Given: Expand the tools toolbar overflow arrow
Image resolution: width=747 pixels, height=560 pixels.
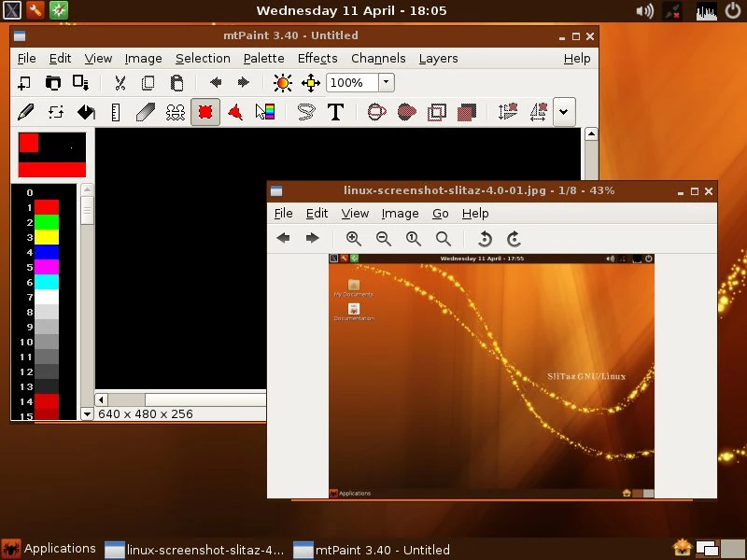Looking at the screenshot, I should tap(563, 112).
